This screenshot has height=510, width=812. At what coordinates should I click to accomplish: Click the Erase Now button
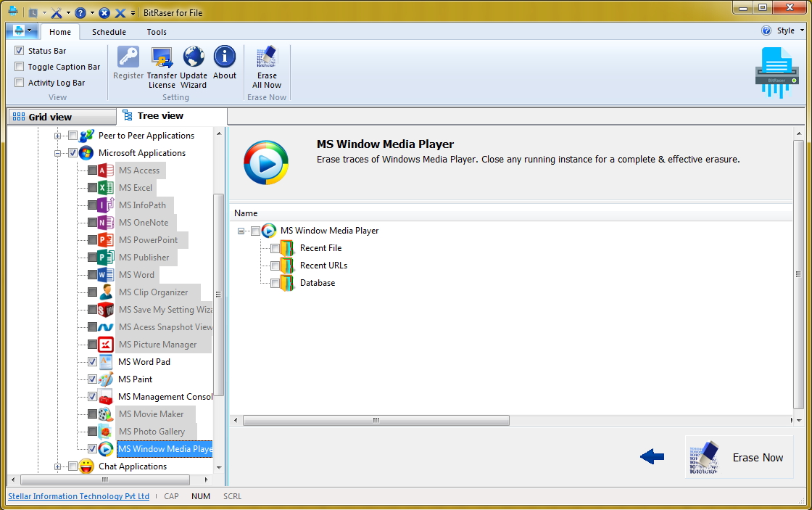click(739, 457)
